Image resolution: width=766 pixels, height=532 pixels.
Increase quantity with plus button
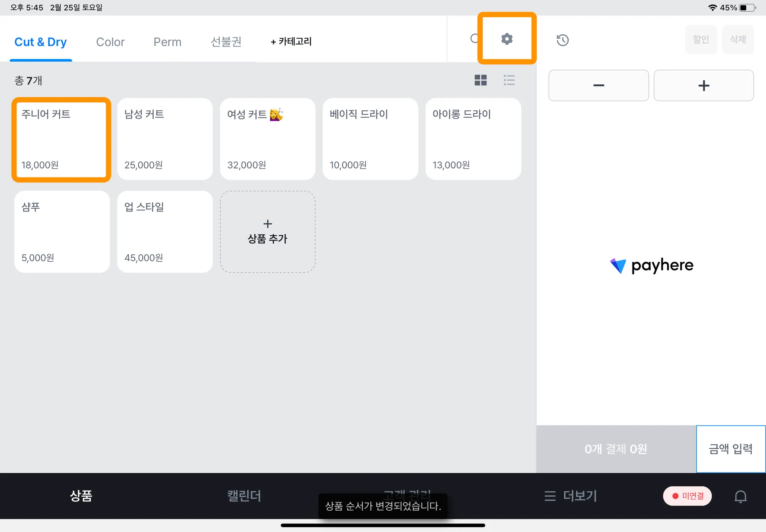704,86
